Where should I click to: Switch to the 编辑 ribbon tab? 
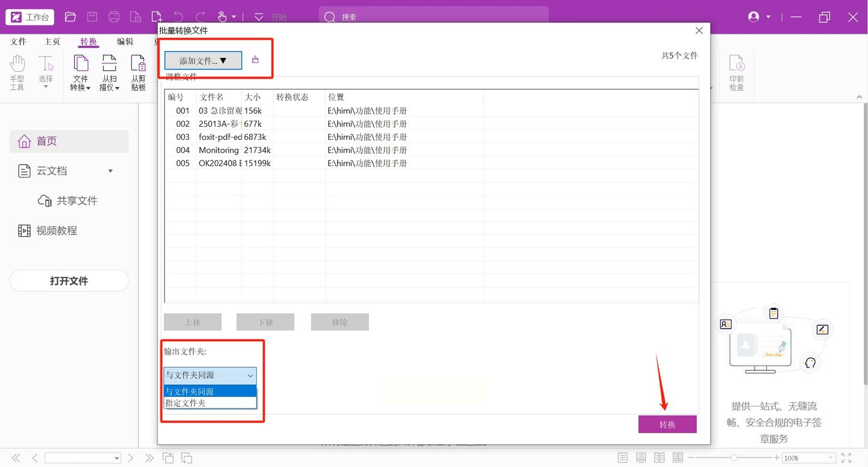[x=125, y=42]
